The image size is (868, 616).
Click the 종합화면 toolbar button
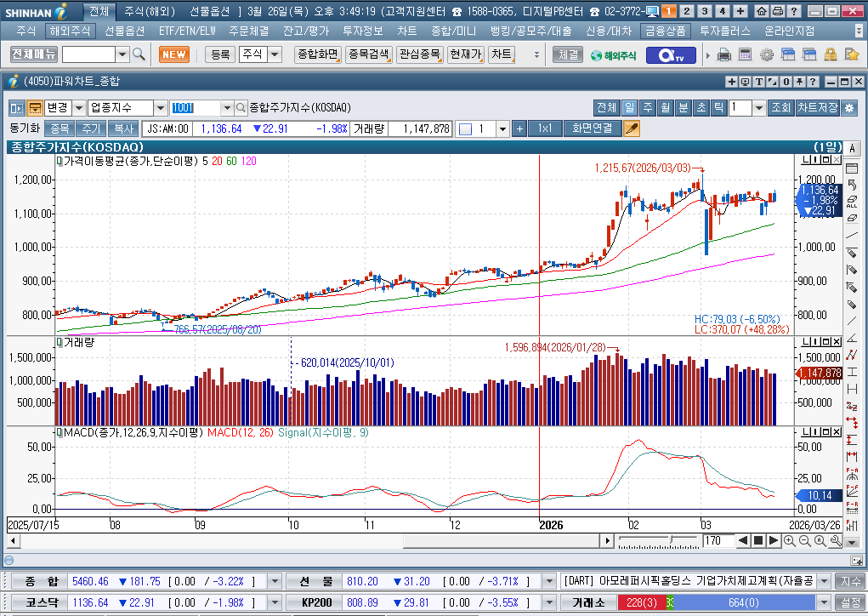(x=318, y=54)
